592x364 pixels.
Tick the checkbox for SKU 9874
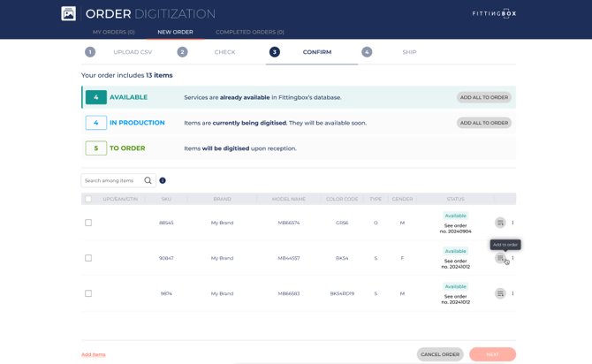tap(88, 293)
